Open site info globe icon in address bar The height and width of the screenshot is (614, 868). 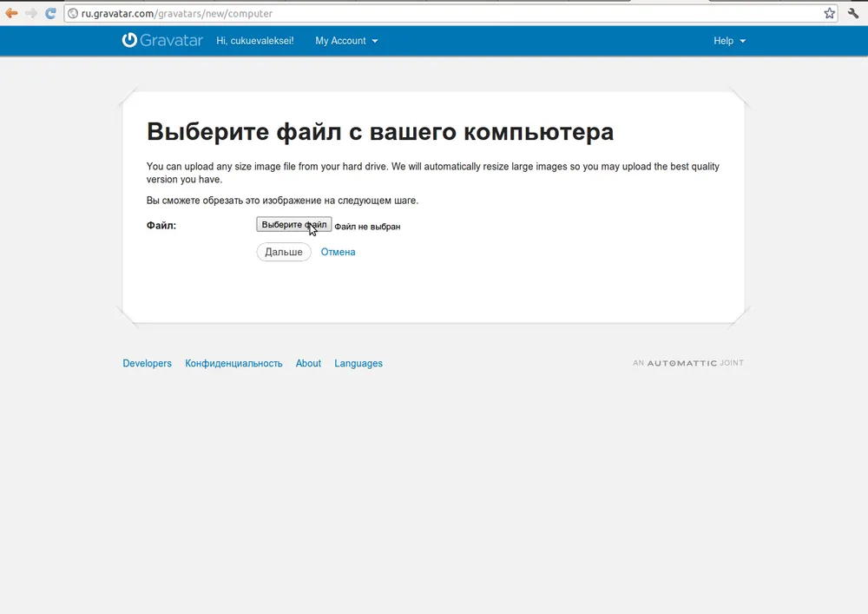pyautogui.click(x=73, y=14)
